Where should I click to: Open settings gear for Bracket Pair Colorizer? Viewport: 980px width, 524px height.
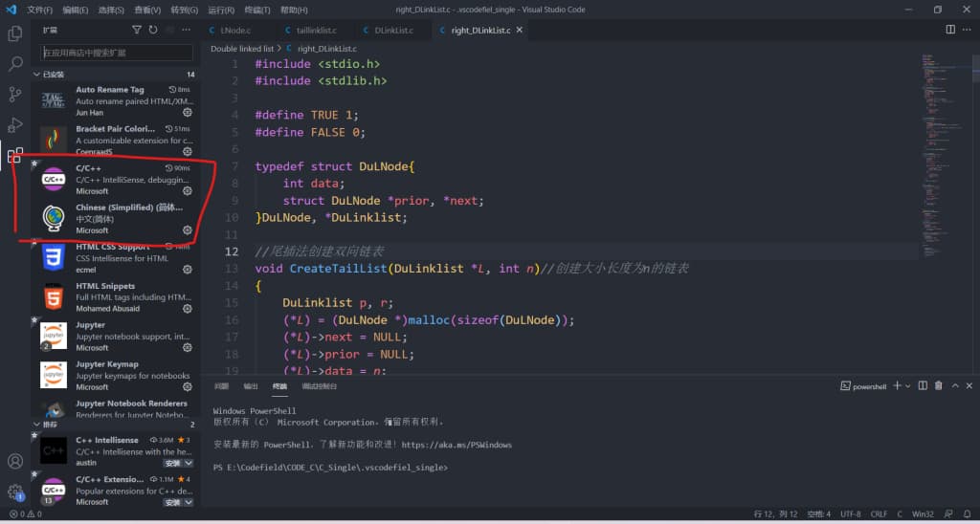[187, 152]
